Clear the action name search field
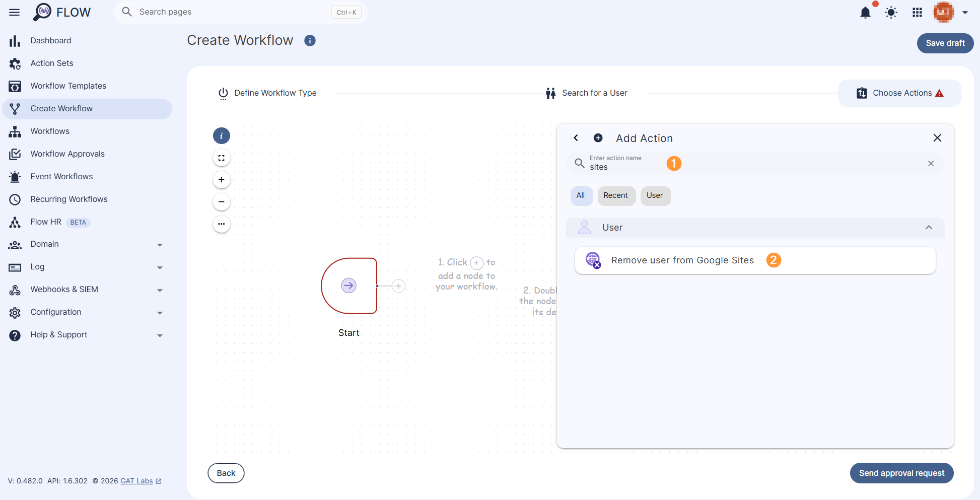Image resolution: width=980 pixels, height=500 pixels. pos(931,163)
